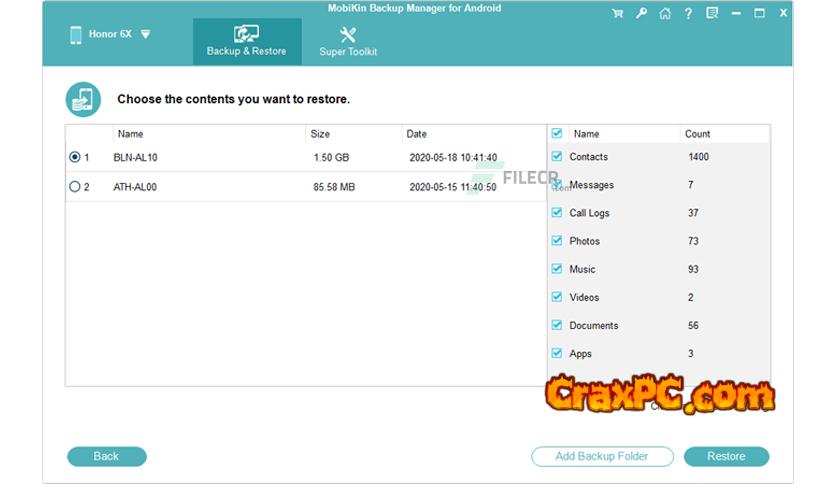
Task: Click the date 2020-05-15 11:40:50
Action: [x=453, y=187]
